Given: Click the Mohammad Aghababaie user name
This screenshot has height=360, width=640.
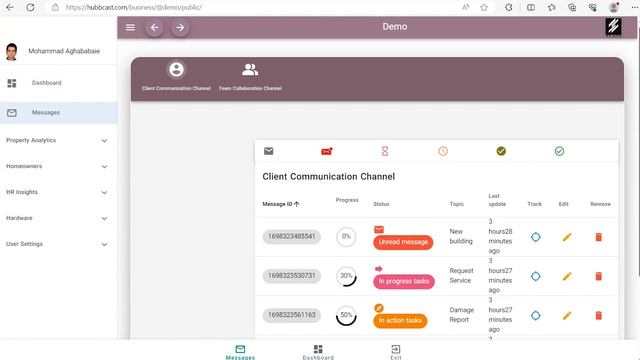Looking at the screenshot, I should [x=64, y=51].
